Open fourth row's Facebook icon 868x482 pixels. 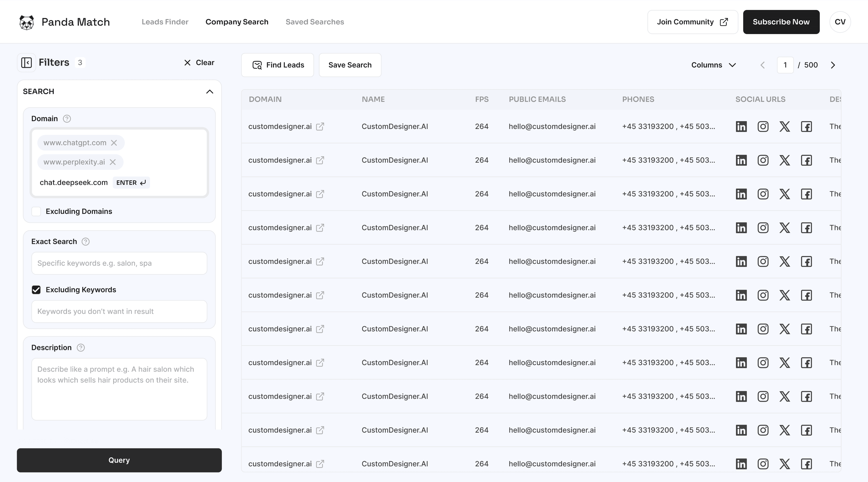pos(806,228)
